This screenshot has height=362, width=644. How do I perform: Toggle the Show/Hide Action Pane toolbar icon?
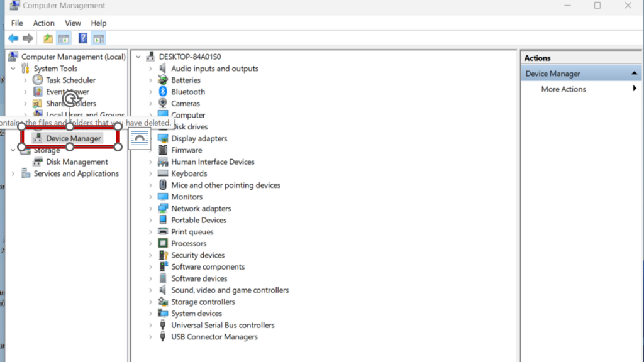[99, 39]
